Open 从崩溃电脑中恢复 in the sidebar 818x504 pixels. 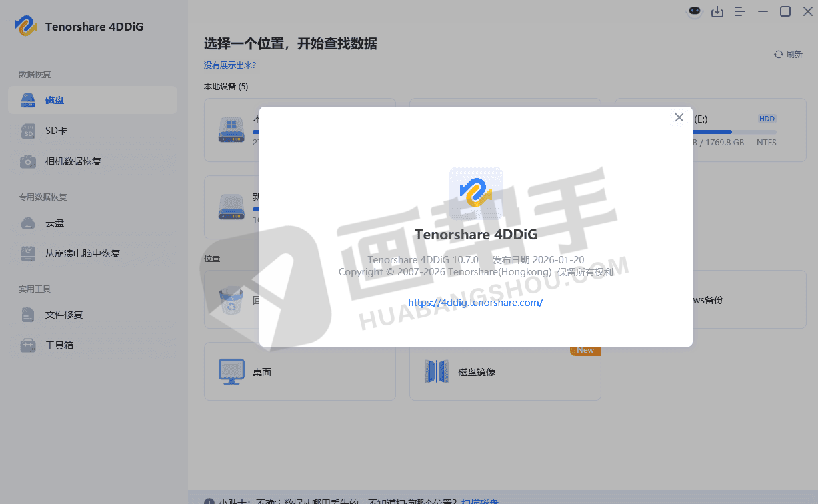point(93,253)
